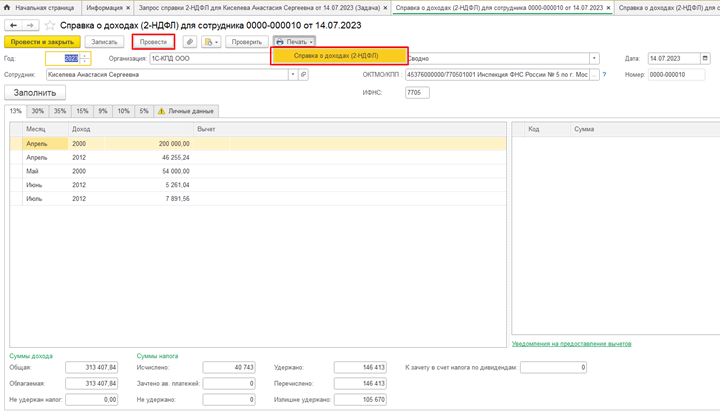The image size is (720, 415).
Task: Select the Июнь row with 5 261,04
Action: coord(258,185)
